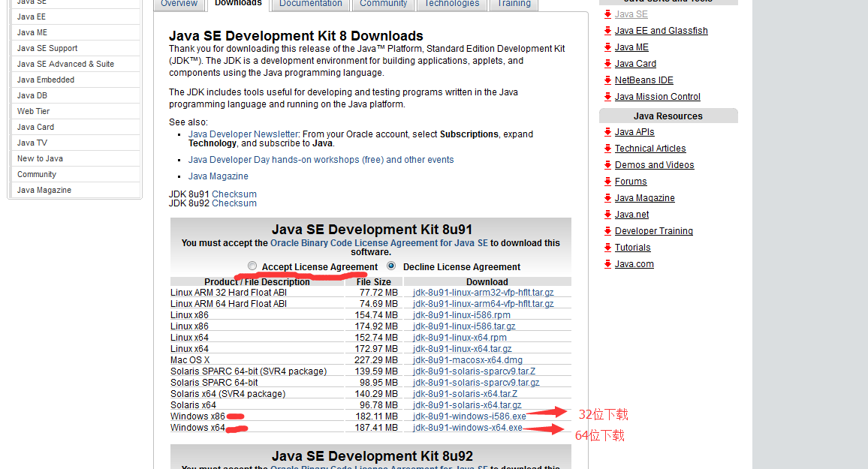
Task: Open Technical Articles resource link
Action: pos(650,149)
